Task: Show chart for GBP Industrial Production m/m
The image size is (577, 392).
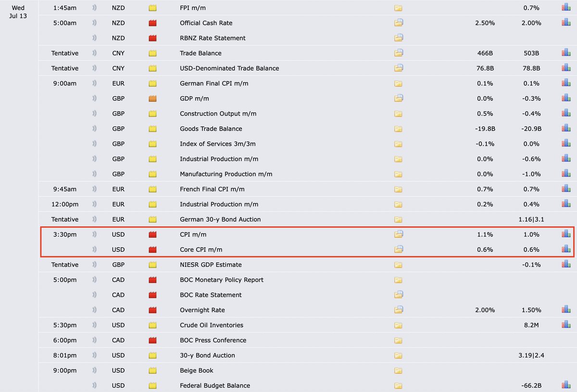Action: (x=566, y=159)
